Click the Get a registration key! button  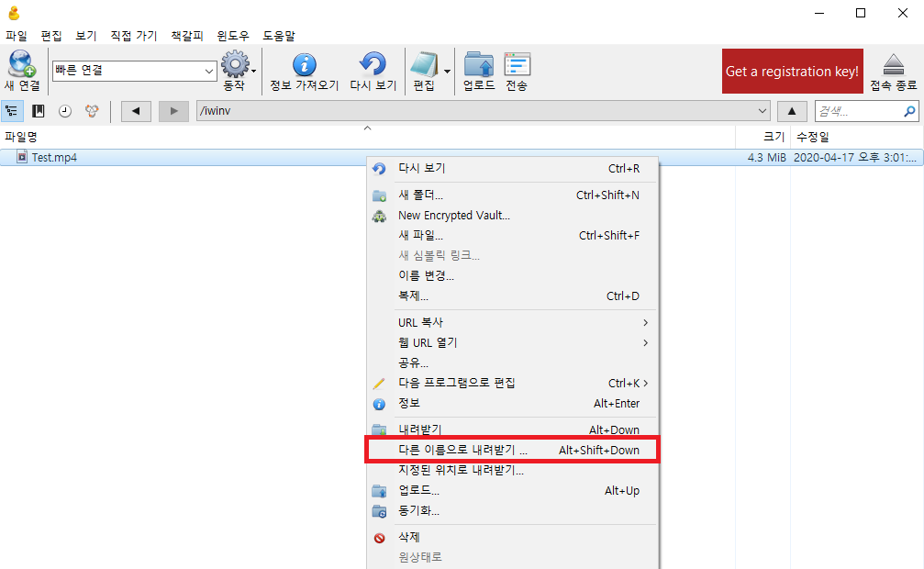(x=792, y=71)
